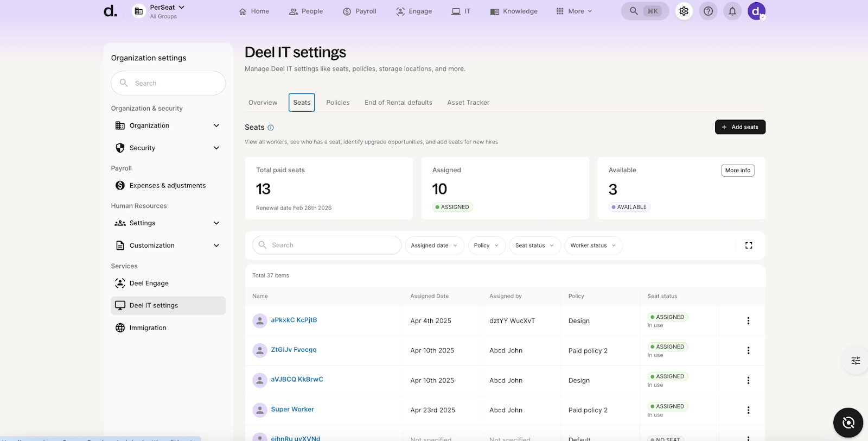The image size is (868, 441).
Task: Click the Add seats button
Action: (x=740, y=127)
